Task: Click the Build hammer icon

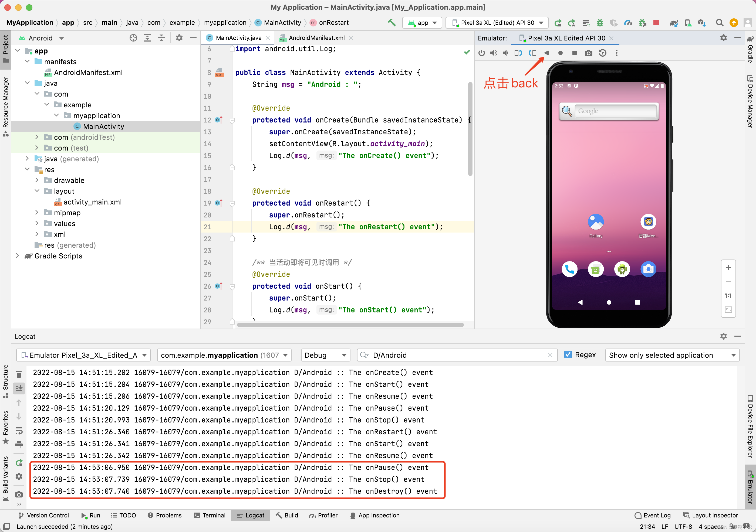Action: point(392,23)
